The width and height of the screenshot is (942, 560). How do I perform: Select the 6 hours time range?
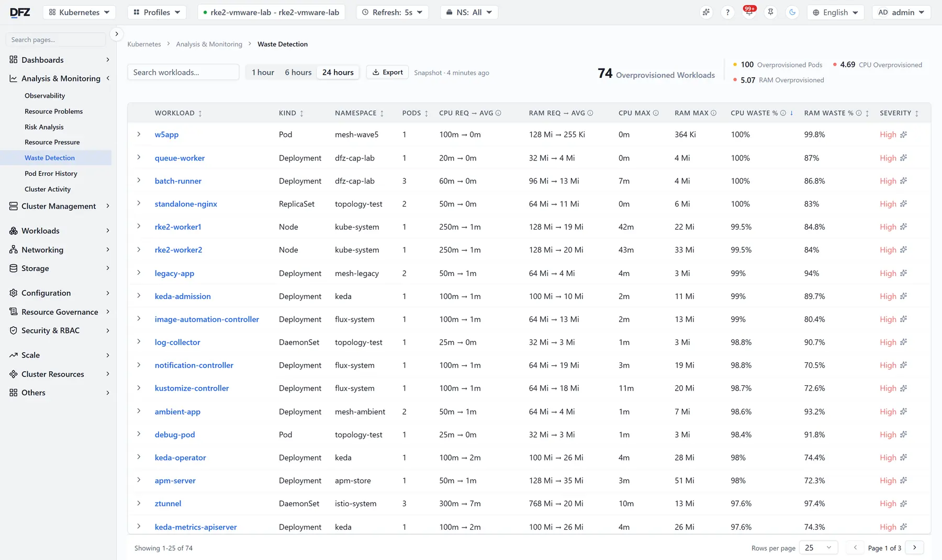[298, 72]
